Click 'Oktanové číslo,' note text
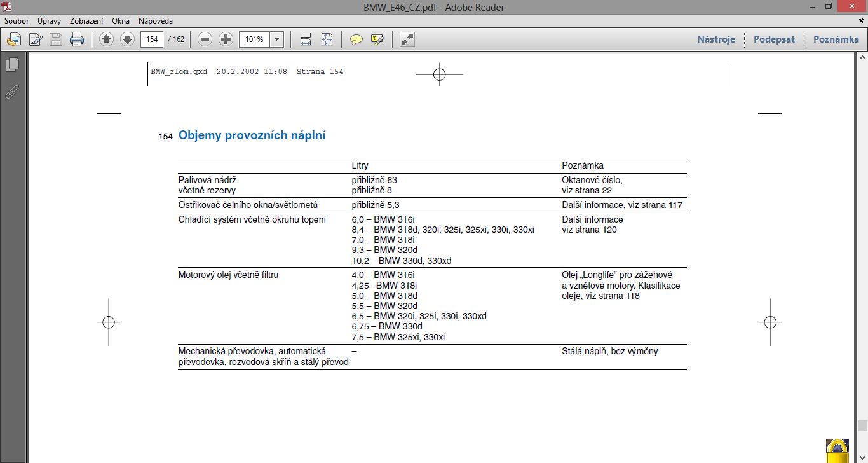The height and width of the screenshot is (463, 868). click(x=592, y=180)
